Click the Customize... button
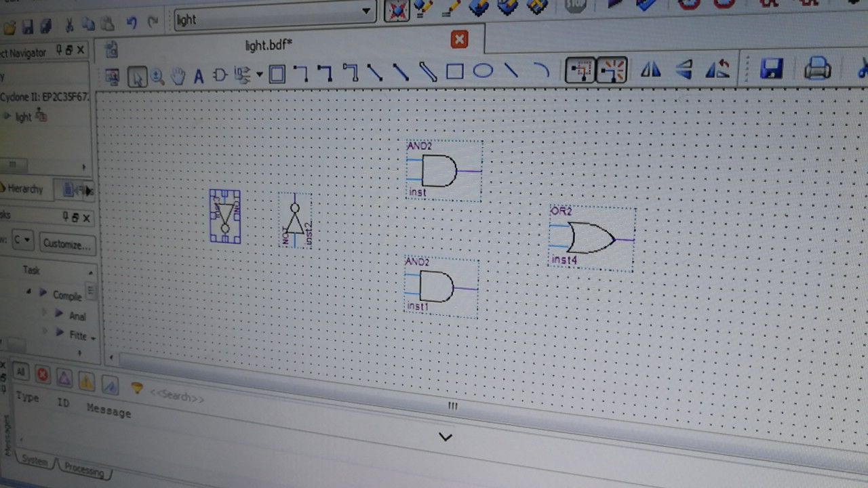 (66, 244)
